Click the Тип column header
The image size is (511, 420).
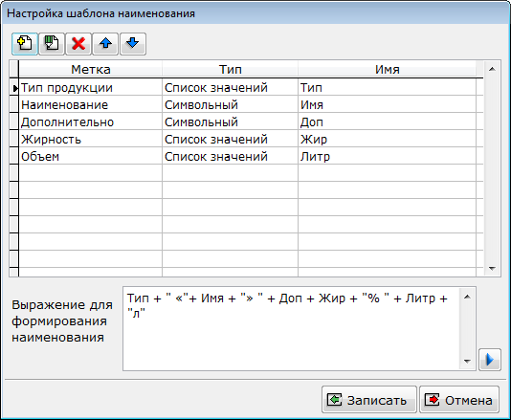coord(230,70)
